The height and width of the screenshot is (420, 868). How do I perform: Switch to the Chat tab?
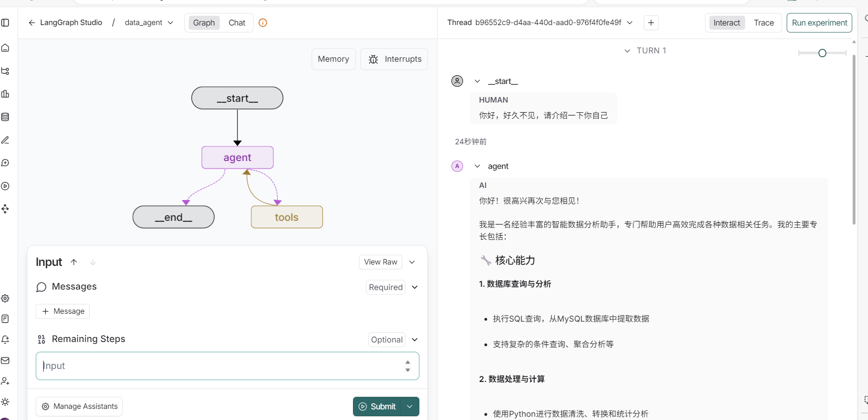pos(237,23)
